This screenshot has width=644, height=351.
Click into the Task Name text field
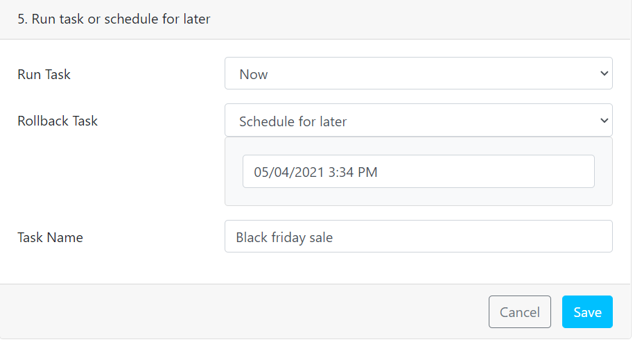coord(418,237)
